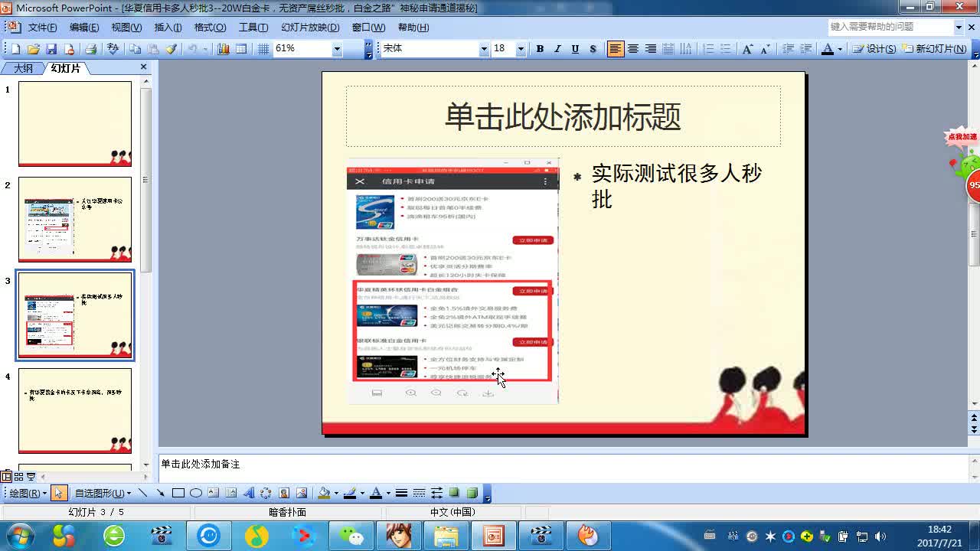This screenshot has width=980, height=551.
Task: Toggle the gridlines display icon
Action: point(263,51)
